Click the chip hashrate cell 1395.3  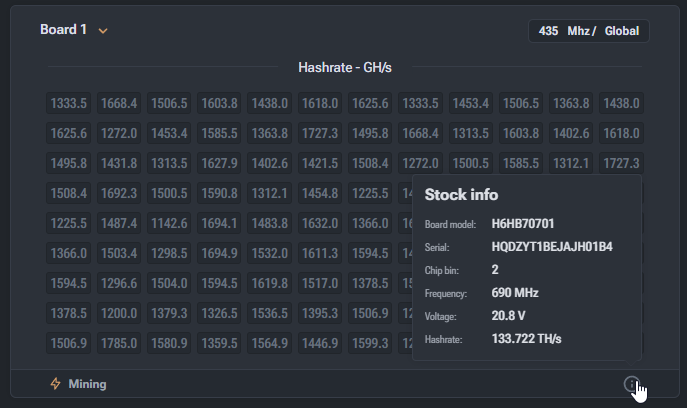(x=320, y=313)
